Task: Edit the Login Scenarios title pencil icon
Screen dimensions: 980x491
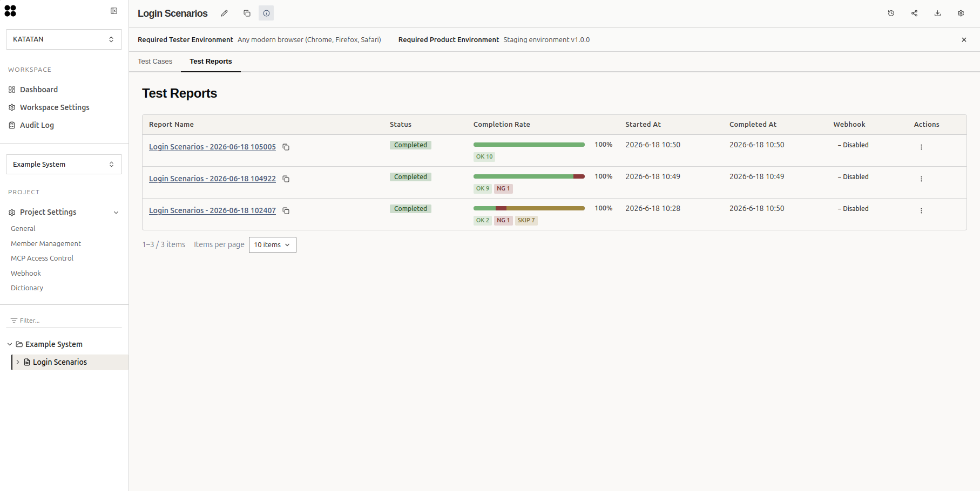Action: 225,13
